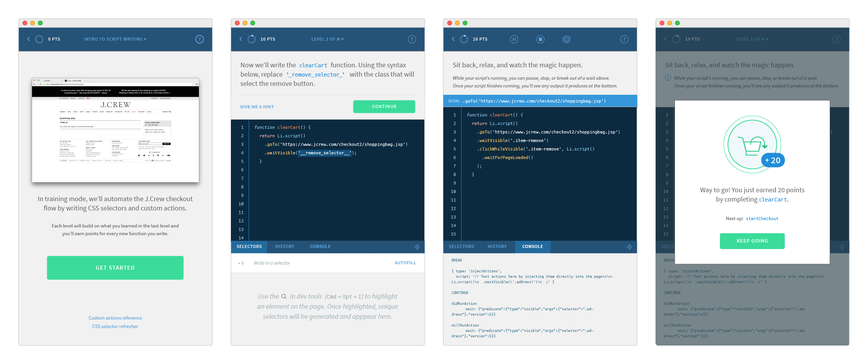
Task: Open help icon in first window
Action: 199,39
